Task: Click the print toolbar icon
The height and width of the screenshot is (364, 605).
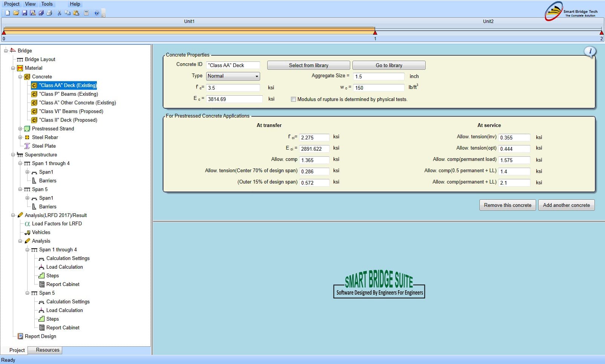Action: pos(49,13)
